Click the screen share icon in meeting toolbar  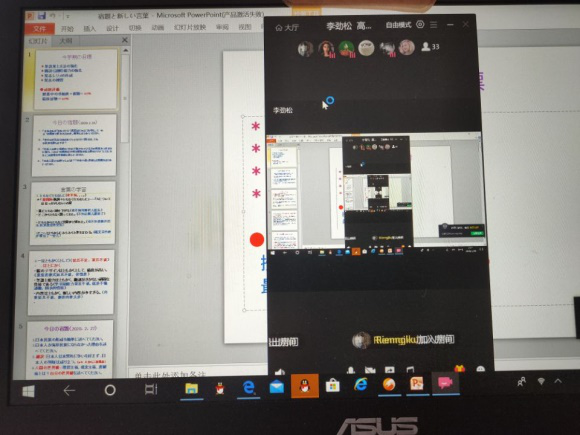(390, 369)
